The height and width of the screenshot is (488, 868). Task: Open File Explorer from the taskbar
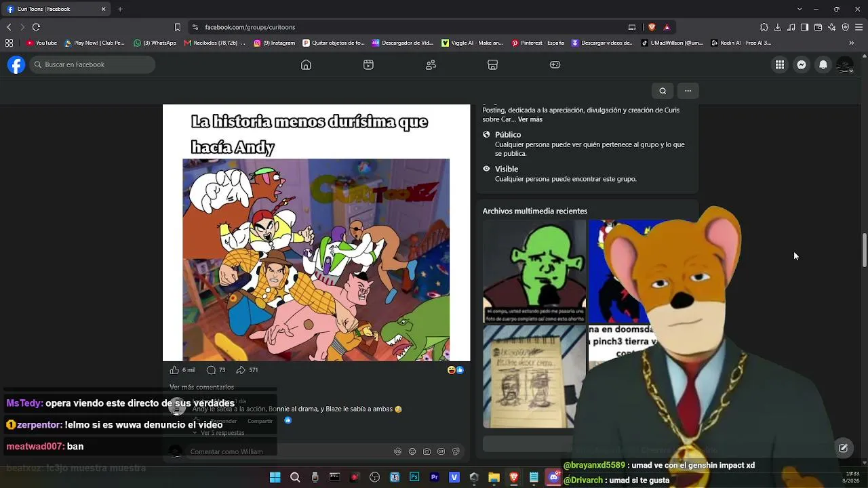coord(494,477)
